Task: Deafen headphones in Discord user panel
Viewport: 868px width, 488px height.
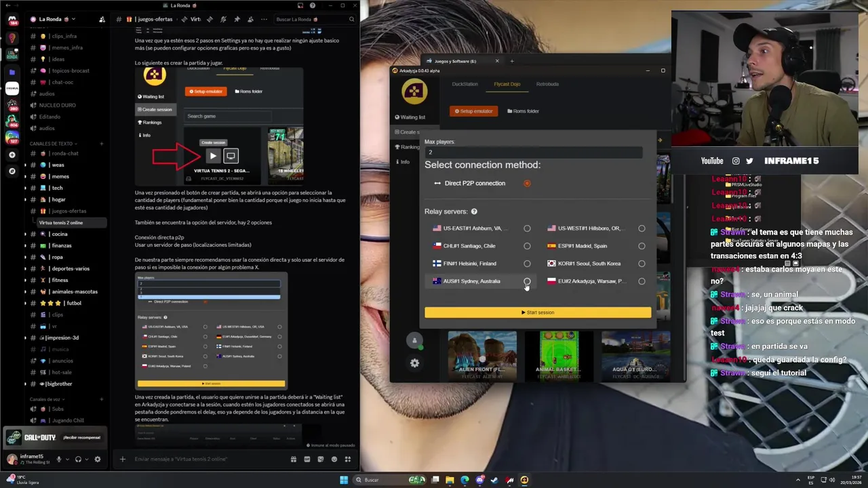Action: click(79, 459)
